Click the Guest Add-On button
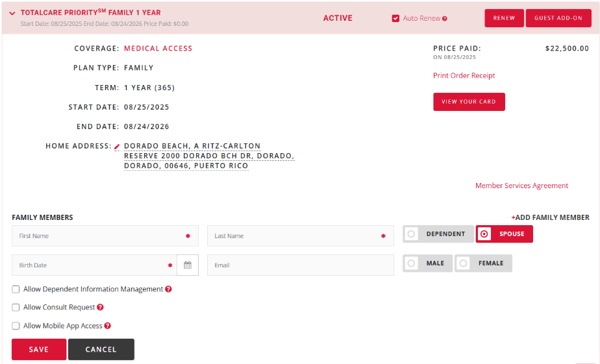This screenshot has width=600, height=364. click(x=558, y=18)
